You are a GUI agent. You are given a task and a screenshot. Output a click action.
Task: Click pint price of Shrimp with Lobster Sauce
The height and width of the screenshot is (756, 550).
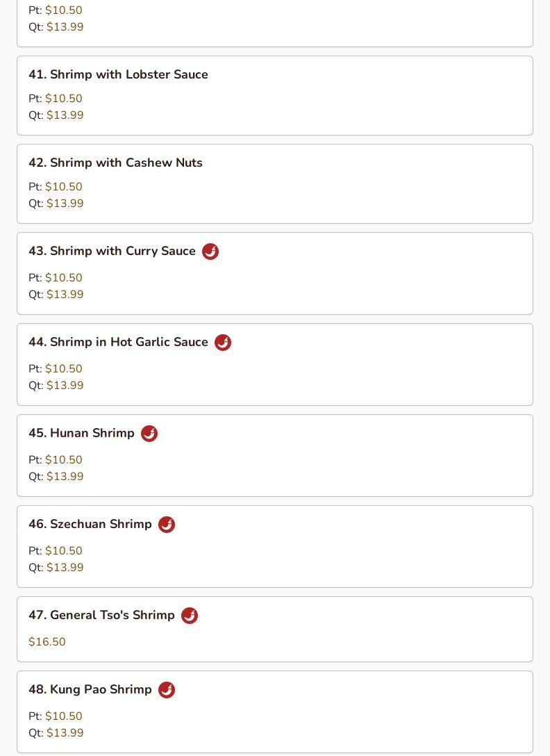(x=63, y=99)
